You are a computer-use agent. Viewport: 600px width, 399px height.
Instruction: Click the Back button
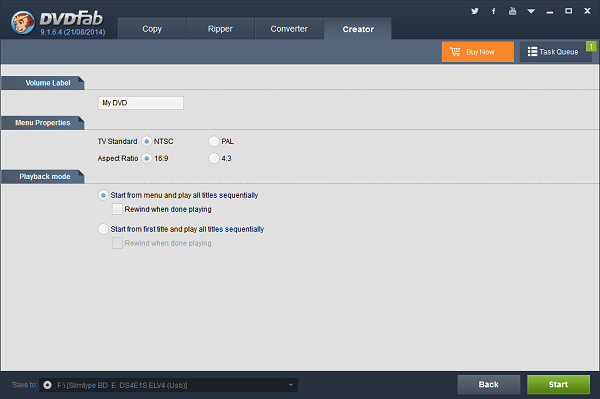pos(489,384)
